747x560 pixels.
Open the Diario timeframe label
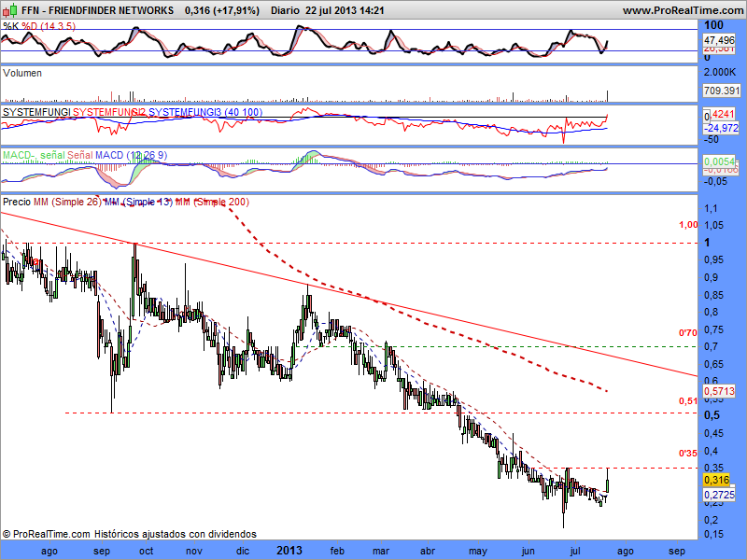285,10
